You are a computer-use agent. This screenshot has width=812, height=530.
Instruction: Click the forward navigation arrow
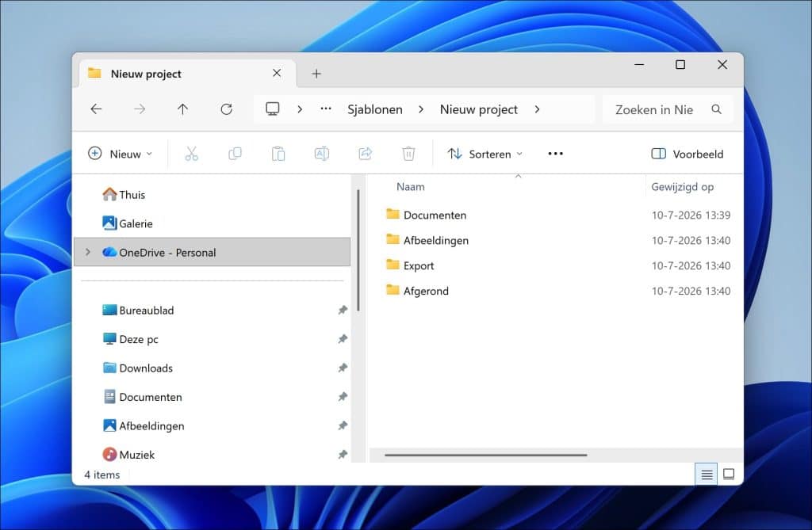click(140, 109)
